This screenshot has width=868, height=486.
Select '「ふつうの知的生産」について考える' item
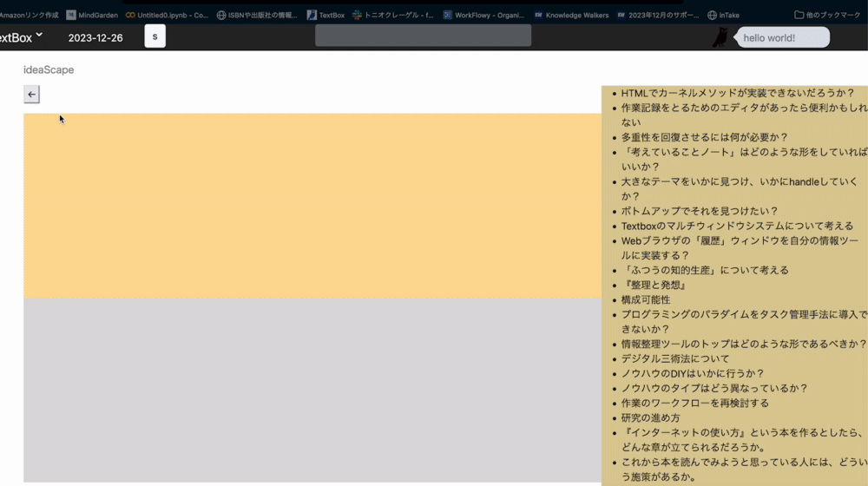(705, 270)
